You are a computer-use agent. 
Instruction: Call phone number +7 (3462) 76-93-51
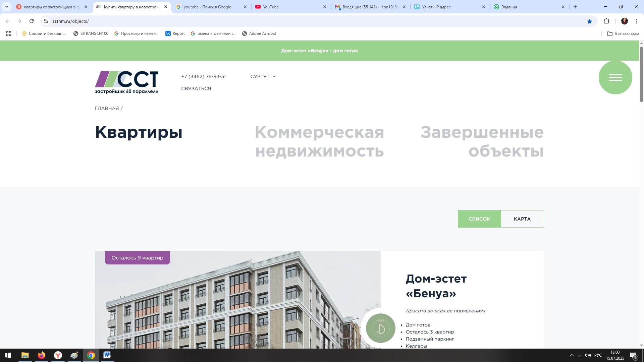(204, 76)
